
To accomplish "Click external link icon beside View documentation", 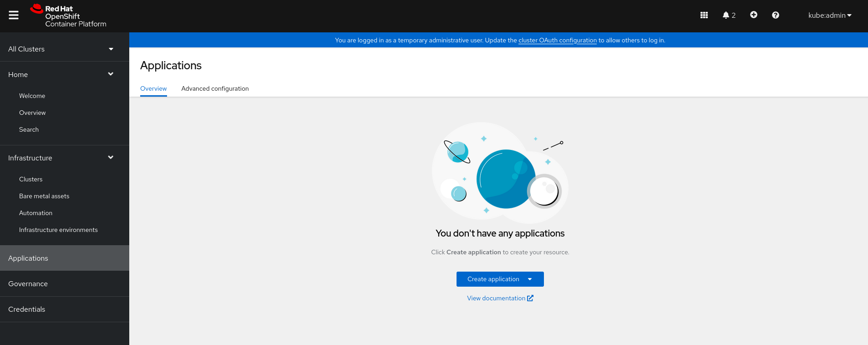I will (x=530, y=298).
